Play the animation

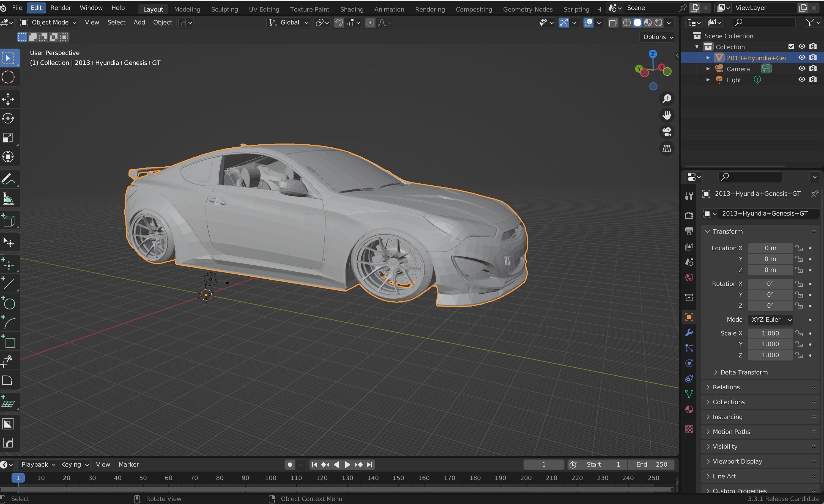point(347,464)
